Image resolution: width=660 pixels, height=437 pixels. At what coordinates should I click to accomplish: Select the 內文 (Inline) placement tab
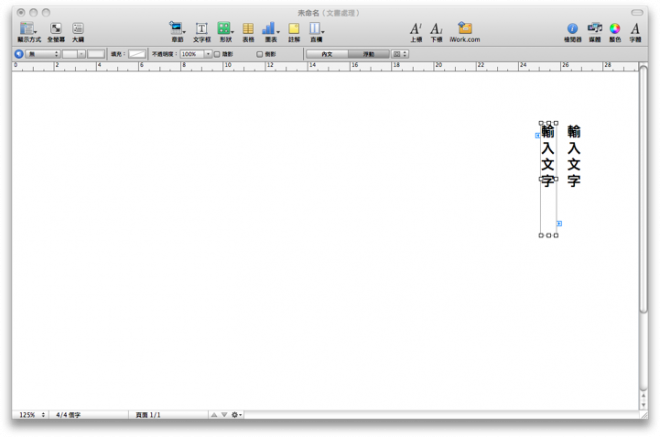tap(327, 53)
